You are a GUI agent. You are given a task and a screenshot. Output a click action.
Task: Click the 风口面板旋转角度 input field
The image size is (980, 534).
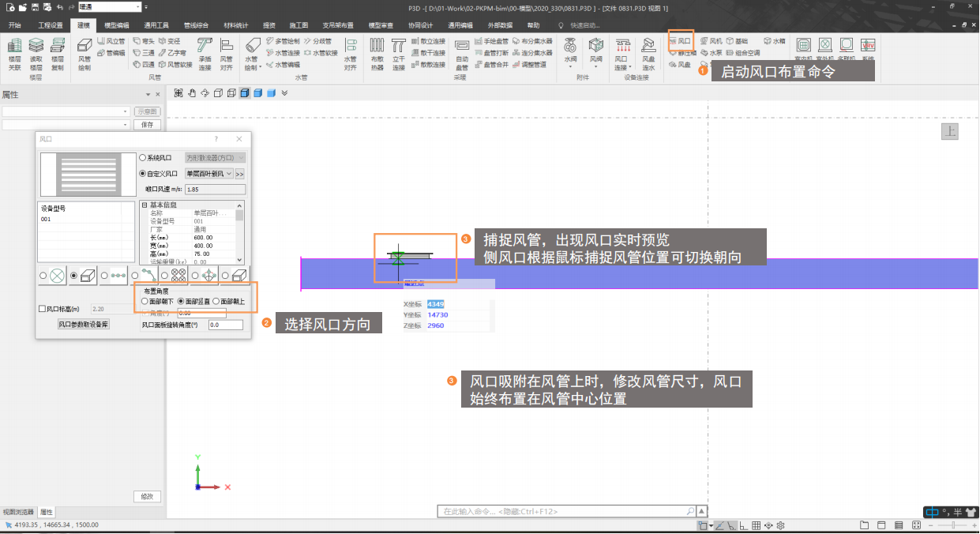point(225,325)
